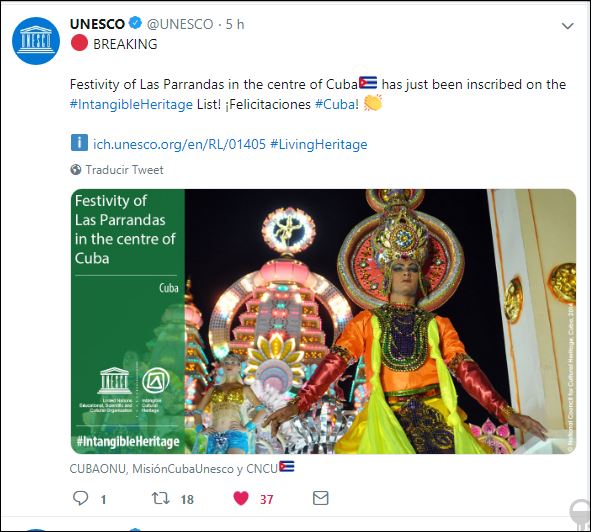Click the @UNESCO handle
This screenshot has width=591, height=532.
coord(180,24)
